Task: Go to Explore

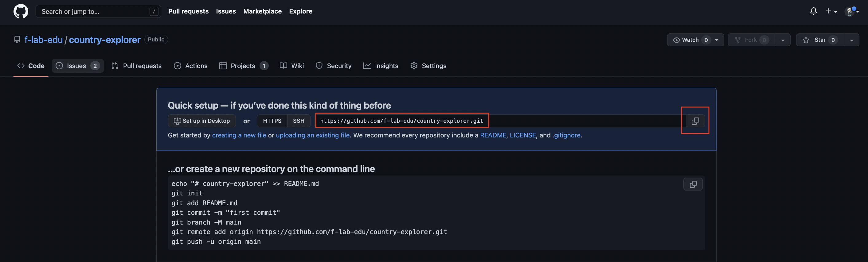Action: 301,11
